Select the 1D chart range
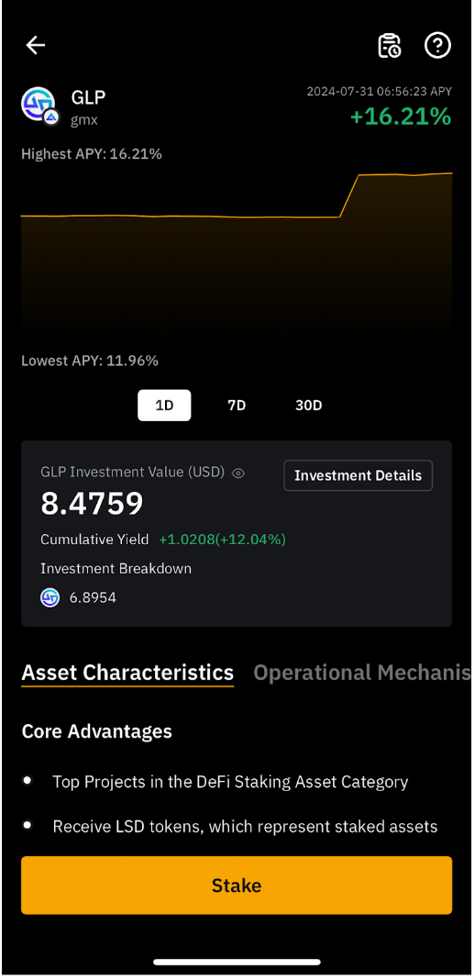The height and width of the screenshot is (980, 475). pyautogui.click(x=164, y=405)
